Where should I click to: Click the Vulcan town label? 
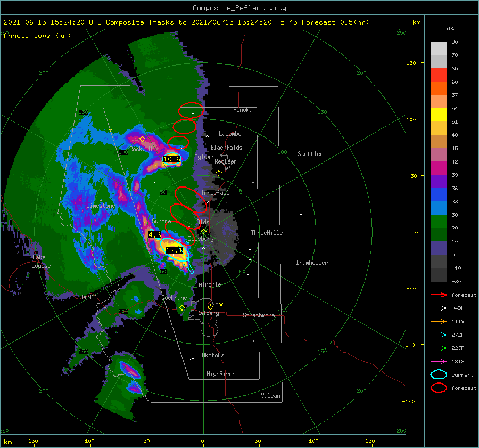pos(271,396)
